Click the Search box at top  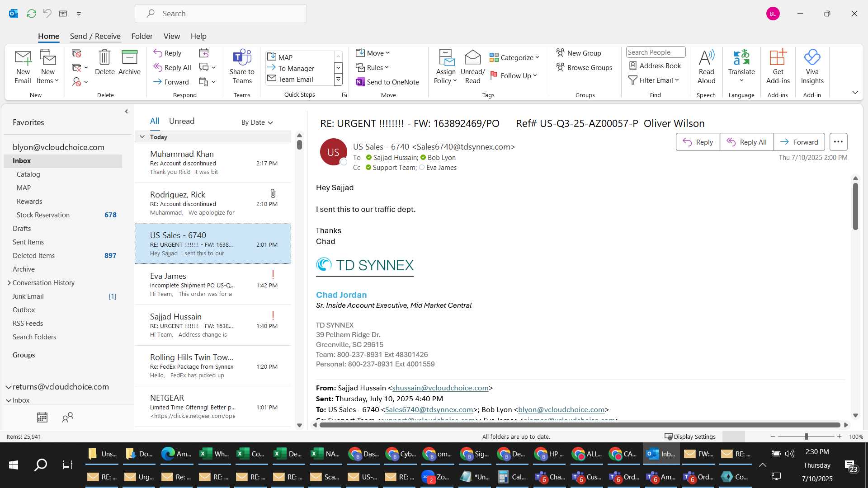coord(221,14)
